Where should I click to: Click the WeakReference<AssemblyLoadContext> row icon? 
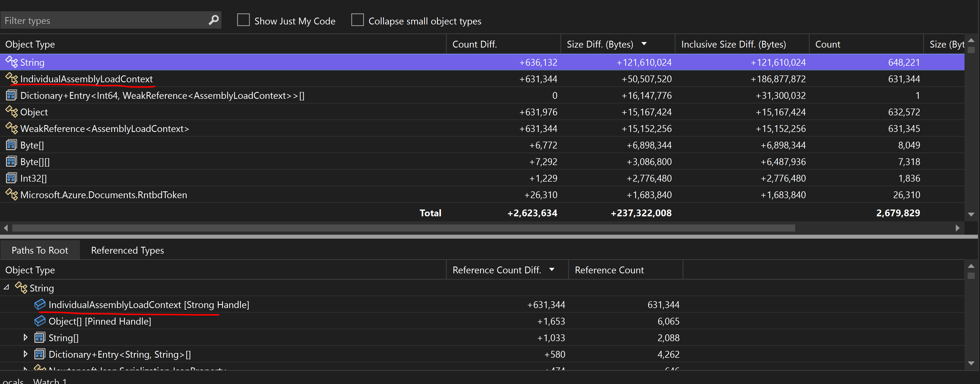tap(12, 128)
